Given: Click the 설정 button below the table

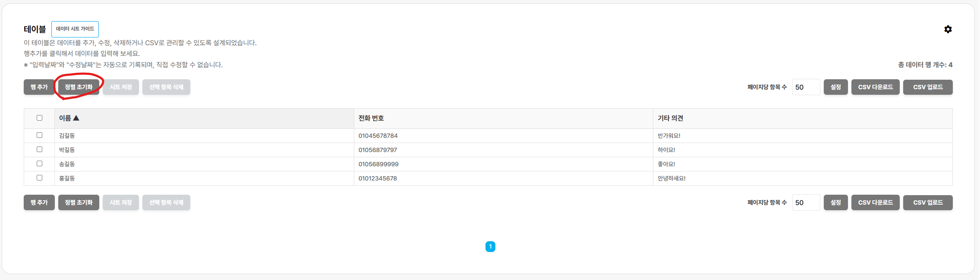Looking at the screenshot, I should click(835, 202).
